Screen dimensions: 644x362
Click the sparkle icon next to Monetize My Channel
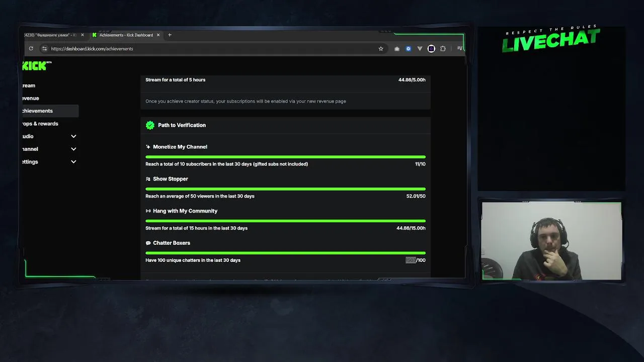pos(148,147)
